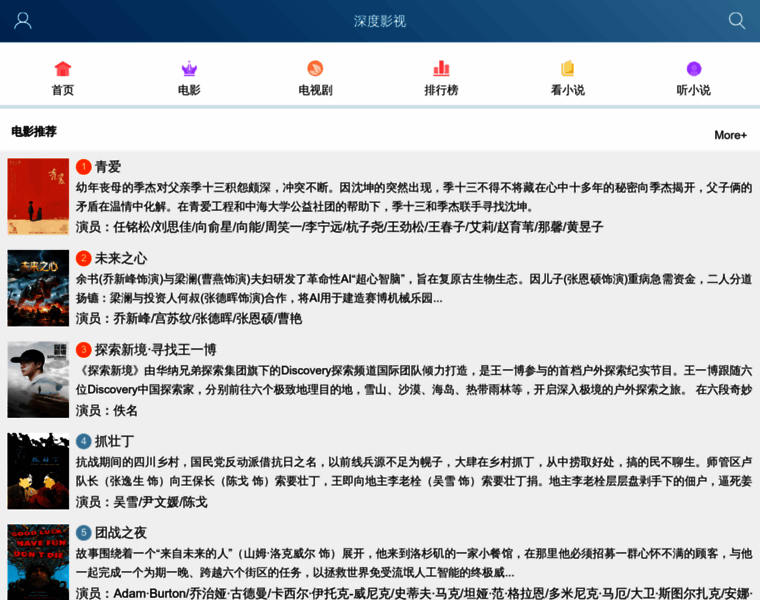Open the user profile icon
760x600 pixels.
23,21
